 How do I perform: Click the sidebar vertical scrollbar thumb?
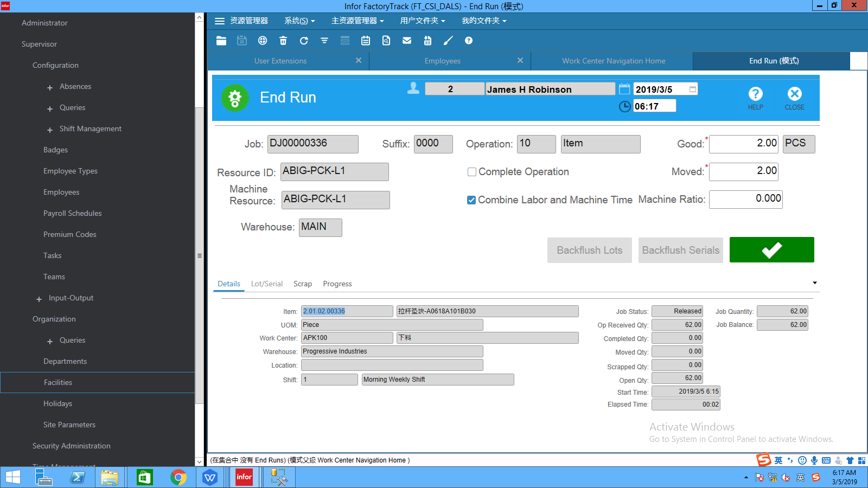click(x=199, y=256)
